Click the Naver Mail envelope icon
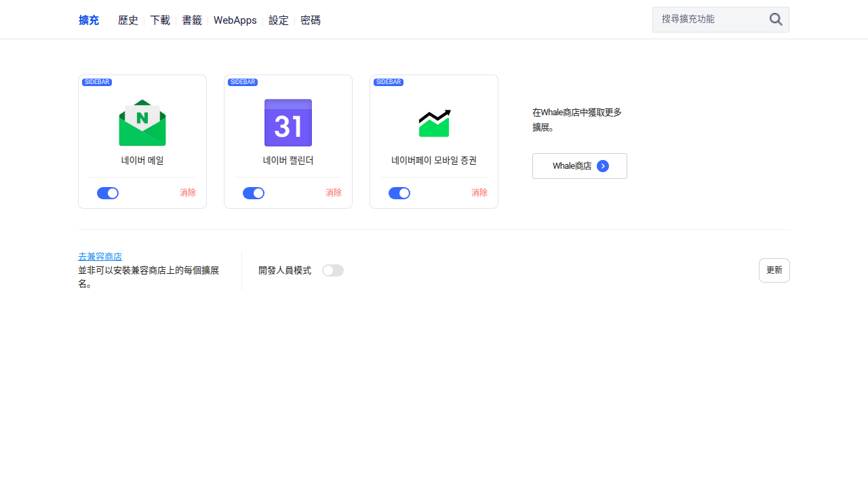868x488 pixels. point(142,123)
